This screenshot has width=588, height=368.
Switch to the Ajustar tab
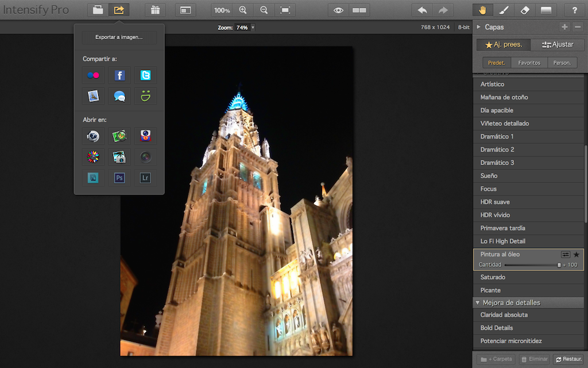point(558,45)
